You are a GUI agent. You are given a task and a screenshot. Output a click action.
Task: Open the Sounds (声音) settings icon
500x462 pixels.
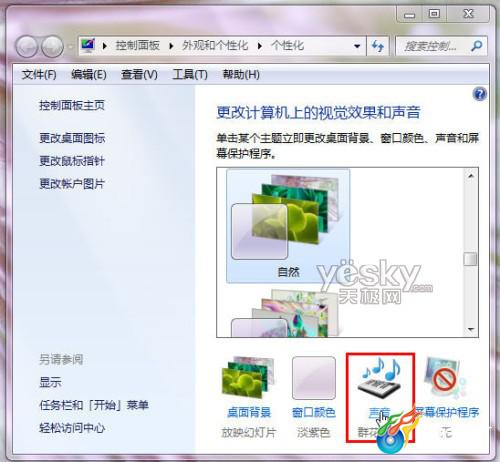(381, 379)
